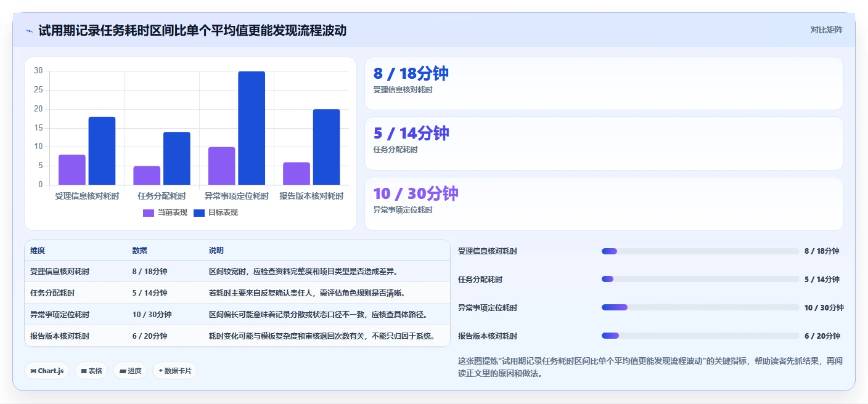This screenshot has height=404, width=868.
Task: Click the description starting 若耗时主要来自
Action: pos(308,293)
